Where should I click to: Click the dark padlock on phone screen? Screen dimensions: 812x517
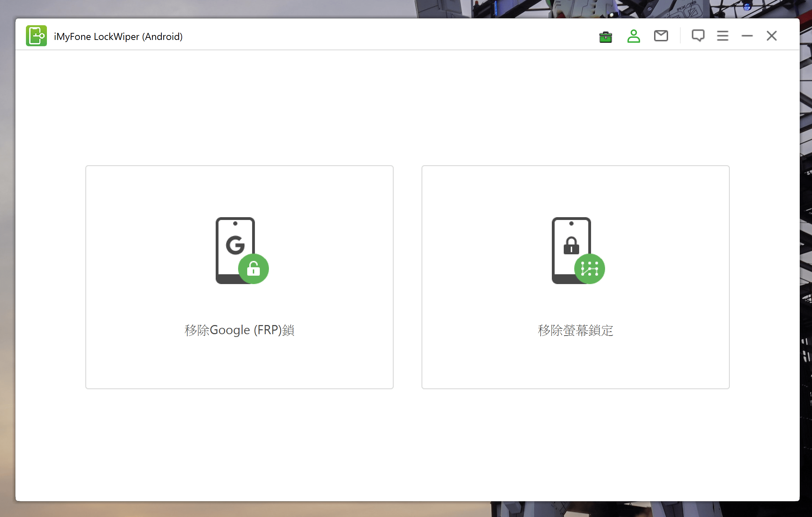571,246
